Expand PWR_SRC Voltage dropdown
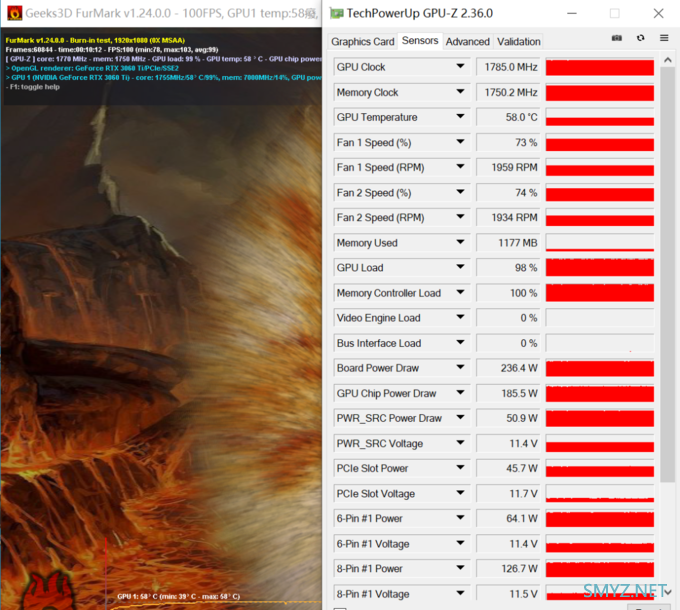Viewport: 680px width, 610px height. 460,443
